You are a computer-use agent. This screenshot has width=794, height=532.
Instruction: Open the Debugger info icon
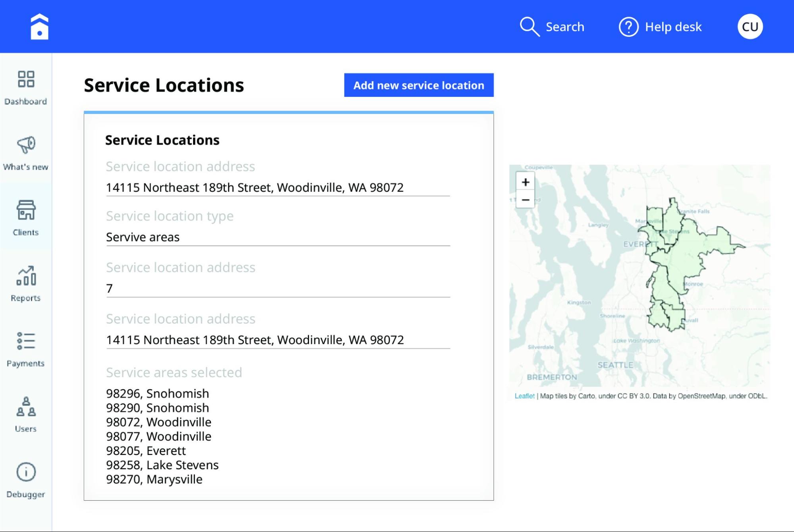(x=26, y=472)
